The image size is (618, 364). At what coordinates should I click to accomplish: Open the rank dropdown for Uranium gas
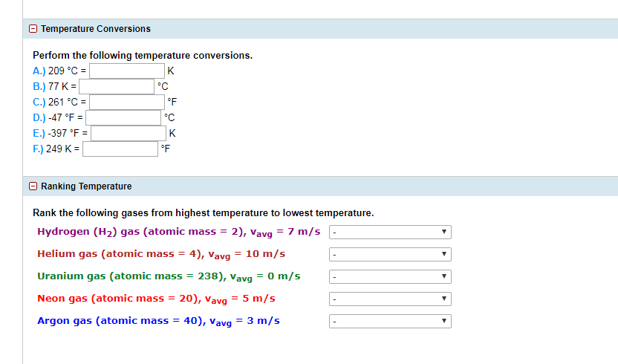[x=390, y=276]
